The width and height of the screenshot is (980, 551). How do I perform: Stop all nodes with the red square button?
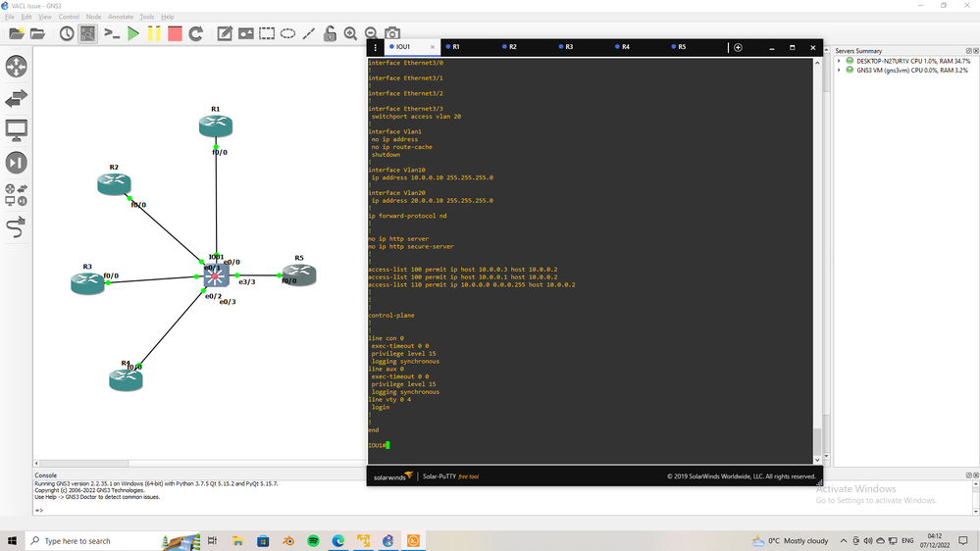click(175, 33)
